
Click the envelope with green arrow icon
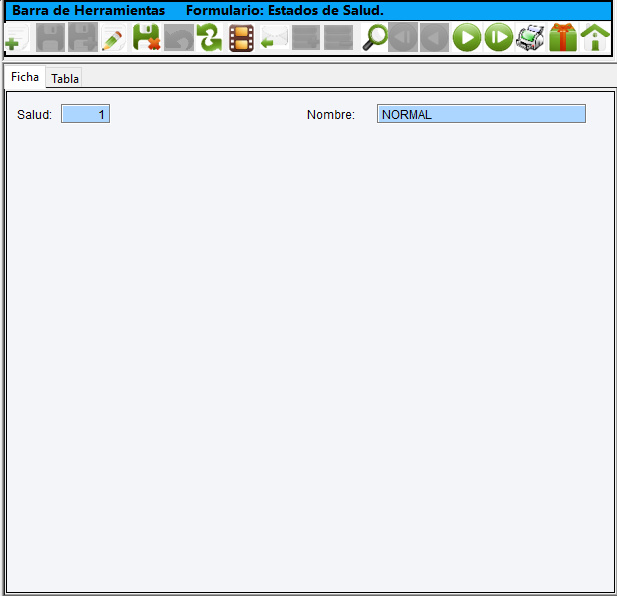pyautogui.click(x=274, y=38)
